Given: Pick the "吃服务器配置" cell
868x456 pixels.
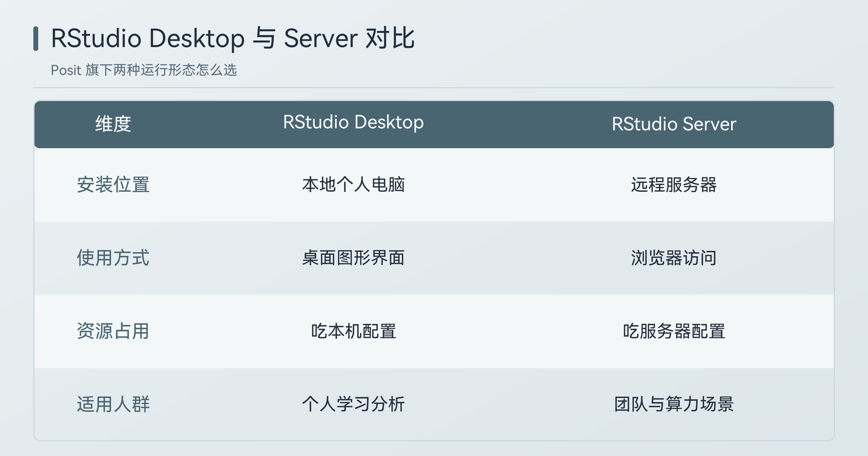Looking at the screenshot, I should [x=674, y=331].
